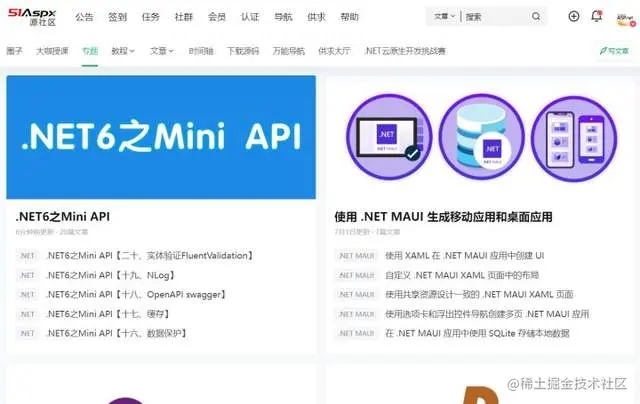
Task: Open the .NET云原生开发挑战赛 tab
Action: coord(405,51)
